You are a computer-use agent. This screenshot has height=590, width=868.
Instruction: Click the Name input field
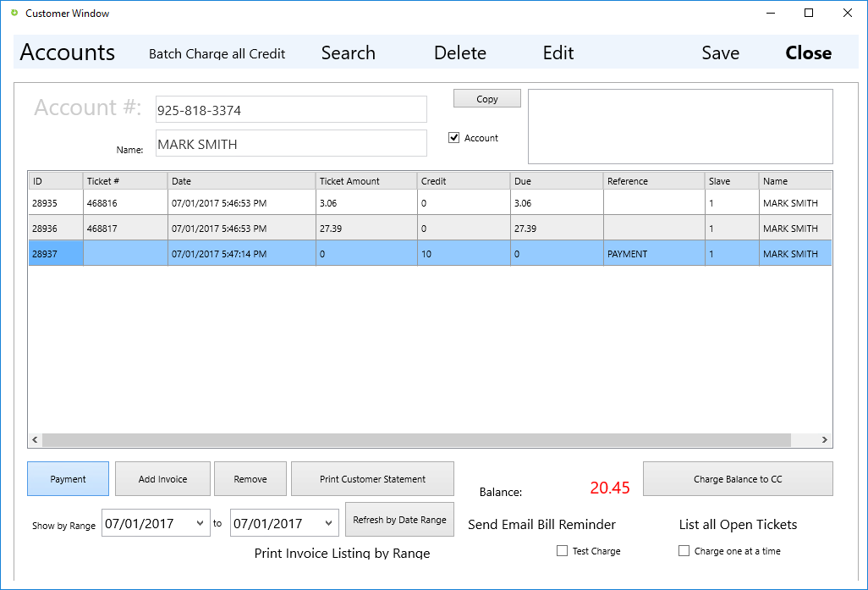coord(291,144)
